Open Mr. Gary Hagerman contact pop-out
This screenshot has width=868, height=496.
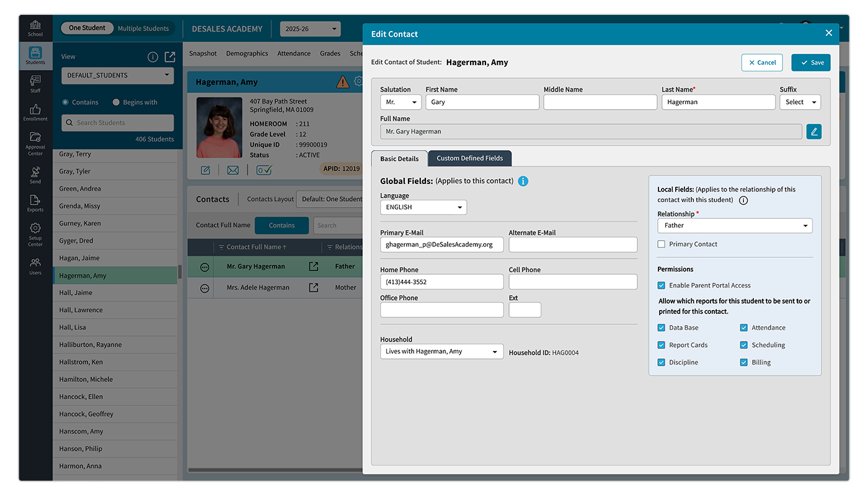click(x=314, y=267)
